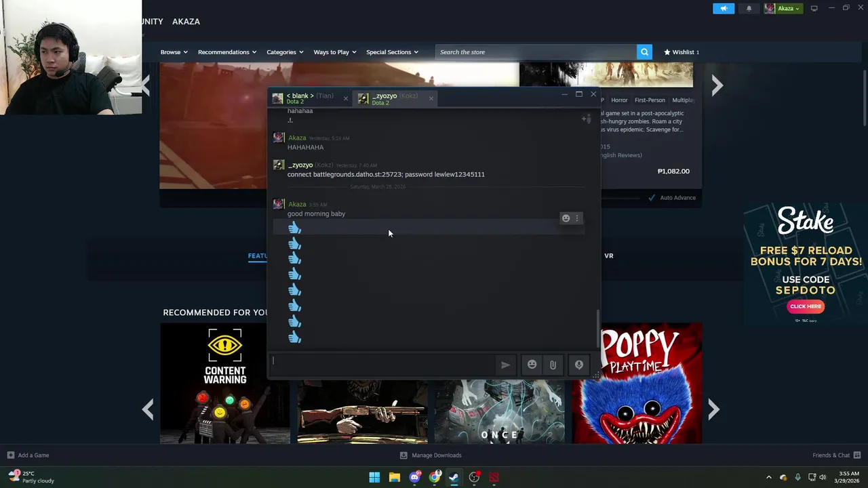Expand the Recommendations menu
The height and width of the screenshot is (488, 868).
coord(227,52)
